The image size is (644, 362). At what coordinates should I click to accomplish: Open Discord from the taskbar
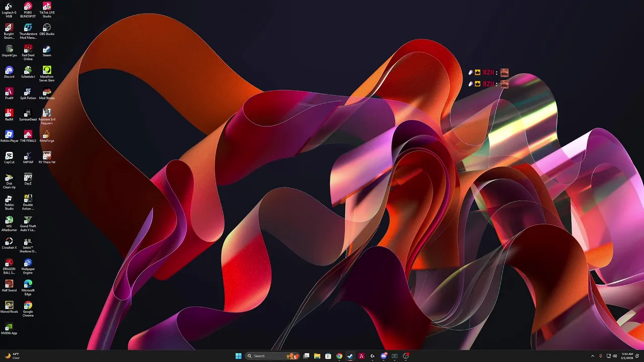(x=384, y=356)
